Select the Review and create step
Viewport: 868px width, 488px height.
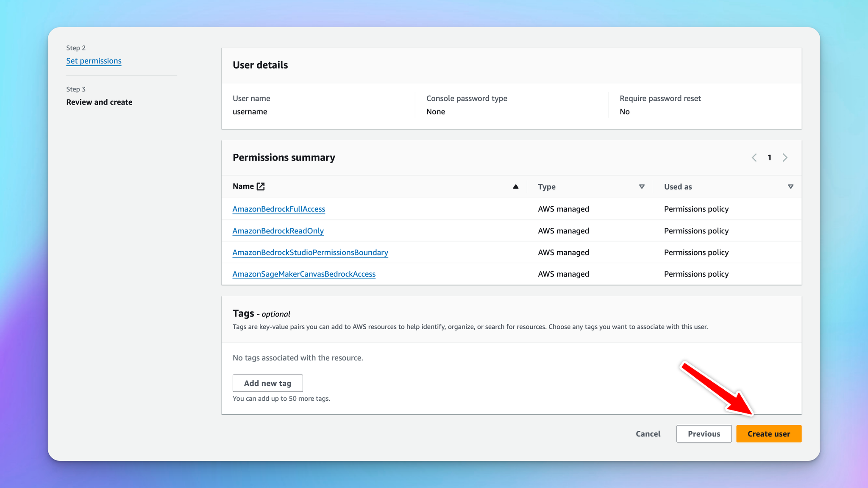tap(99, 102)
